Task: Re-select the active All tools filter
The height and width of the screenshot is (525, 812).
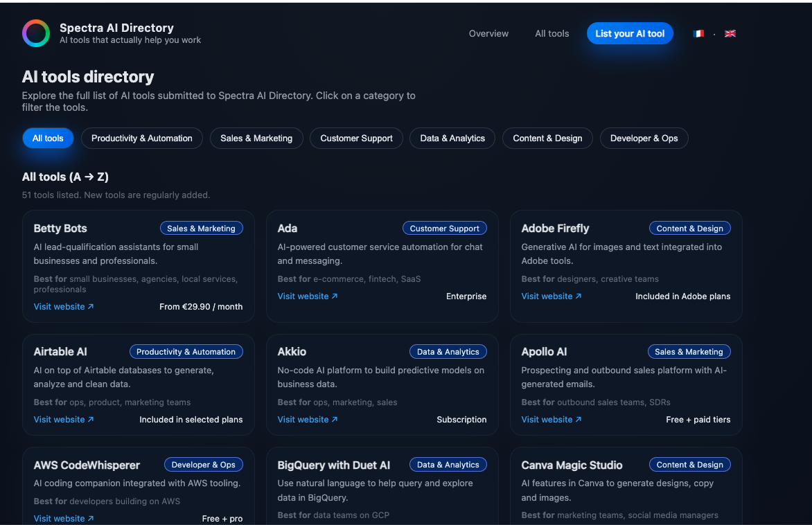Action: tap(48, 138)
